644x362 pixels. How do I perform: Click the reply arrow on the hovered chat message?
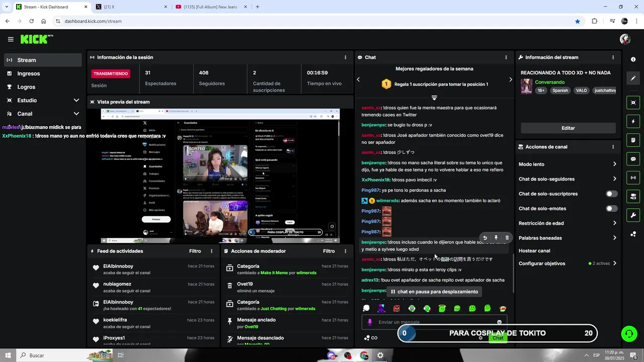[x=485, y=238]
